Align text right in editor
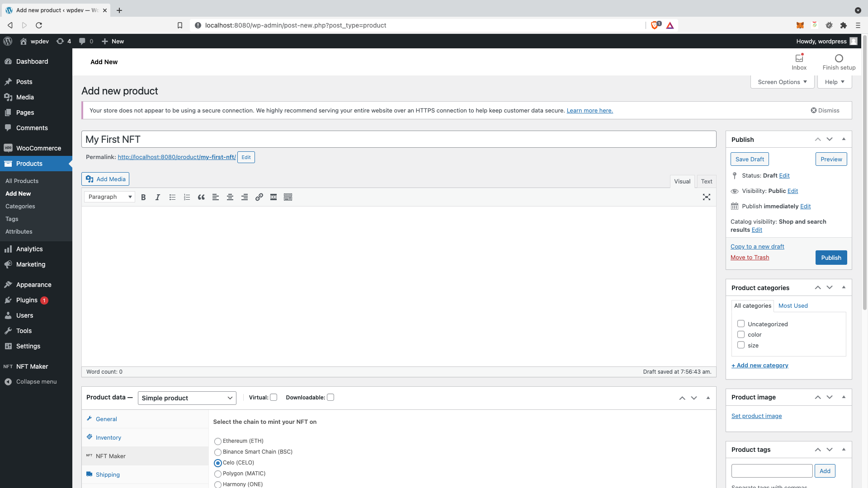This screenshot has width=868, height=488. 245,197
